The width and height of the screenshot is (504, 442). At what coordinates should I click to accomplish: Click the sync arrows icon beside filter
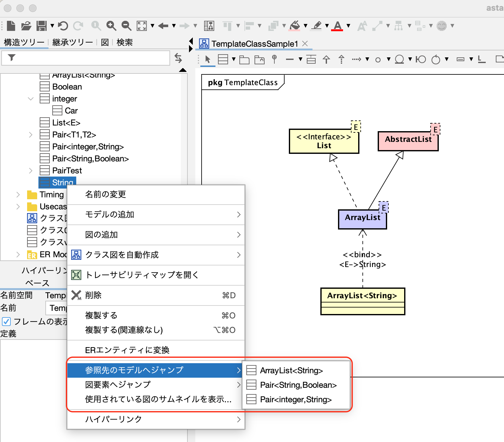(178, 58)
